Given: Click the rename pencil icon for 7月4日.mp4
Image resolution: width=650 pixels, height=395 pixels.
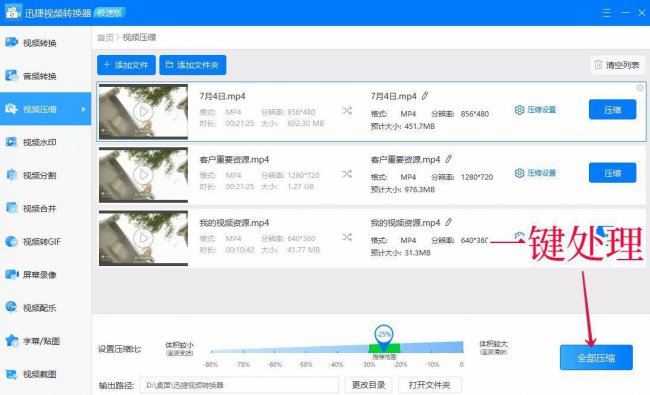Looking at the screenshot, I should (425, 96).
